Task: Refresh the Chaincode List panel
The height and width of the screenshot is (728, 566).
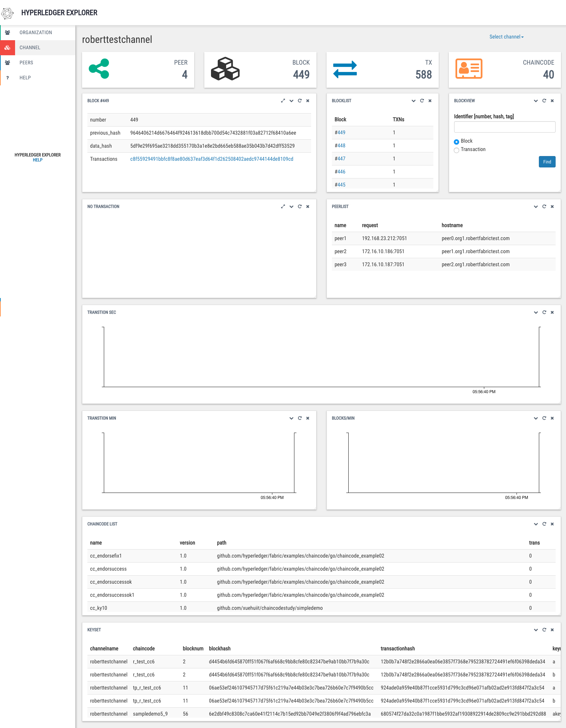Action: (544, 524)
